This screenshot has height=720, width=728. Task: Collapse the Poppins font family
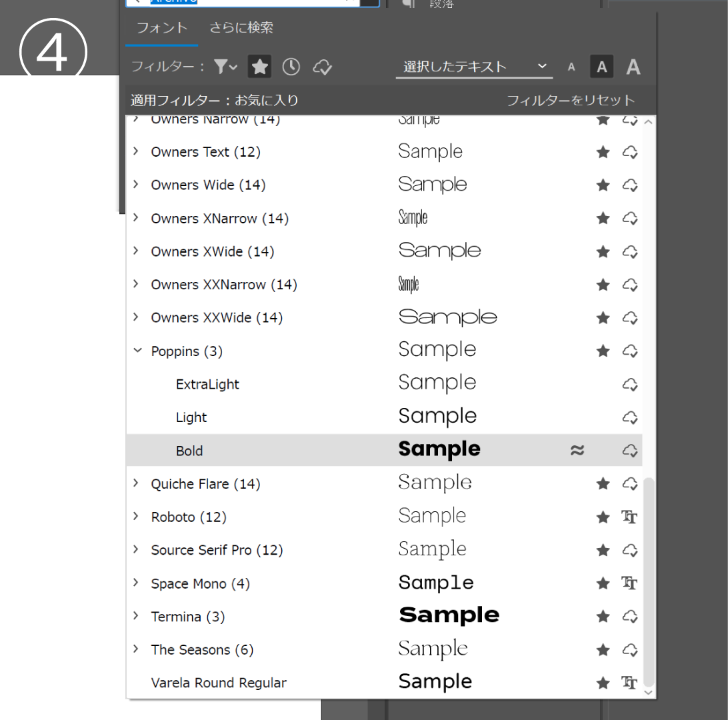[137, 351]
